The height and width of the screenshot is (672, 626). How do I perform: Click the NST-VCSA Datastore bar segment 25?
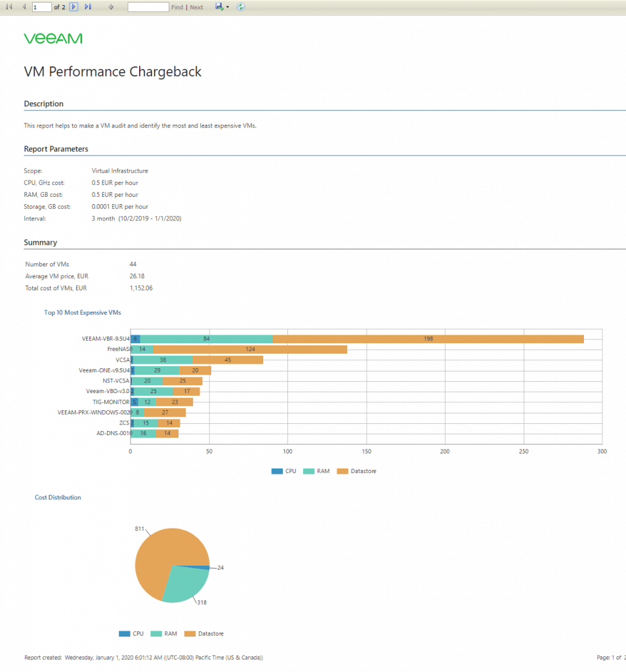(182, 381)
